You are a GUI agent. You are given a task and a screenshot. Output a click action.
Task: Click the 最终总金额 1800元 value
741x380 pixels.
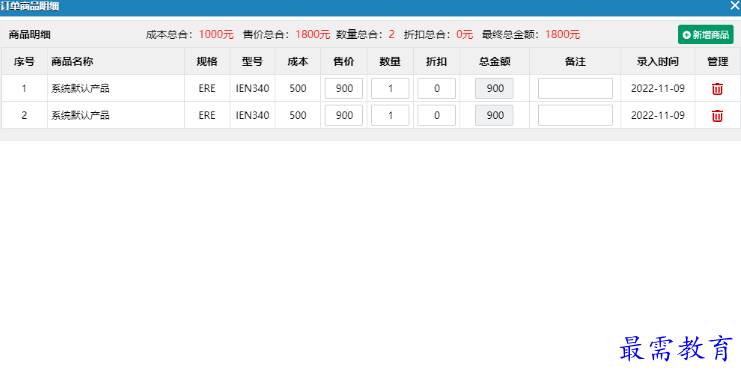pos(562,35)
